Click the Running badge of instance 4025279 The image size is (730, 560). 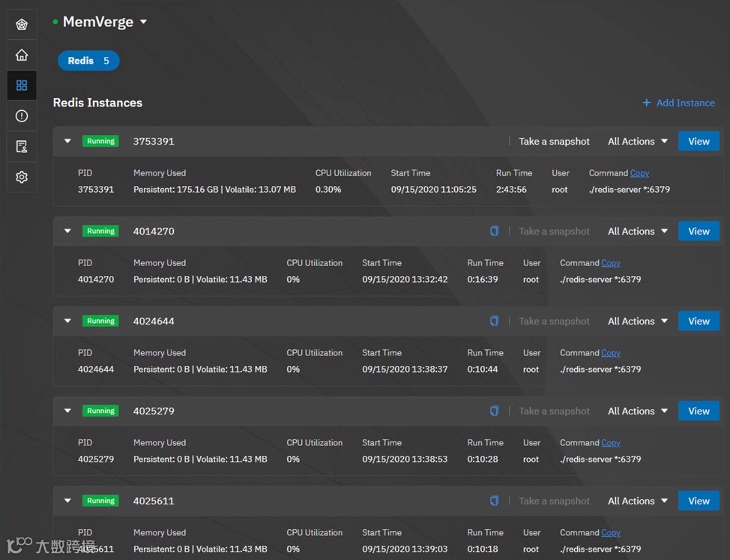pos(100,411)
